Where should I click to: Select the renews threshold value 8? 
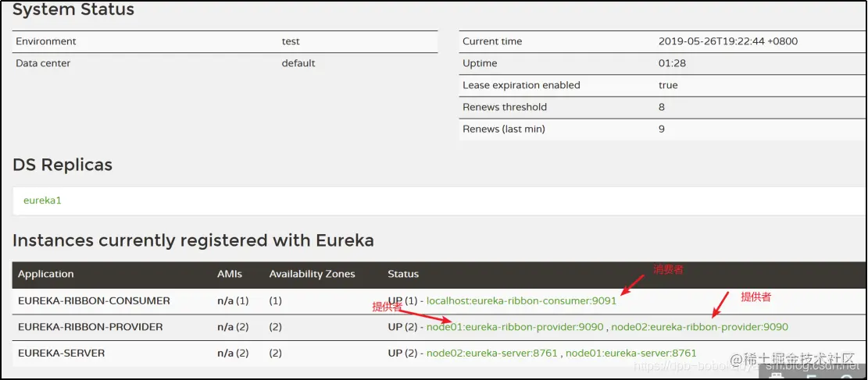point(662,107)
